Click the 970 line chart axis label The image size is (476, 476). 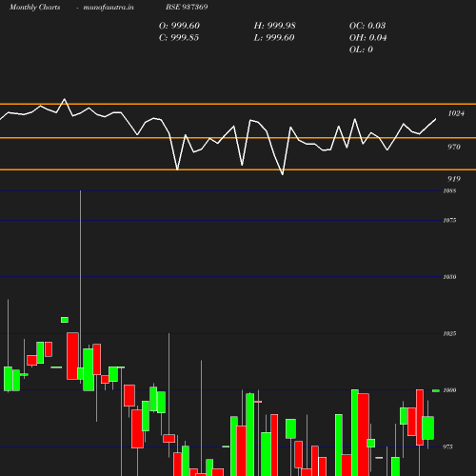pos(454,147)
